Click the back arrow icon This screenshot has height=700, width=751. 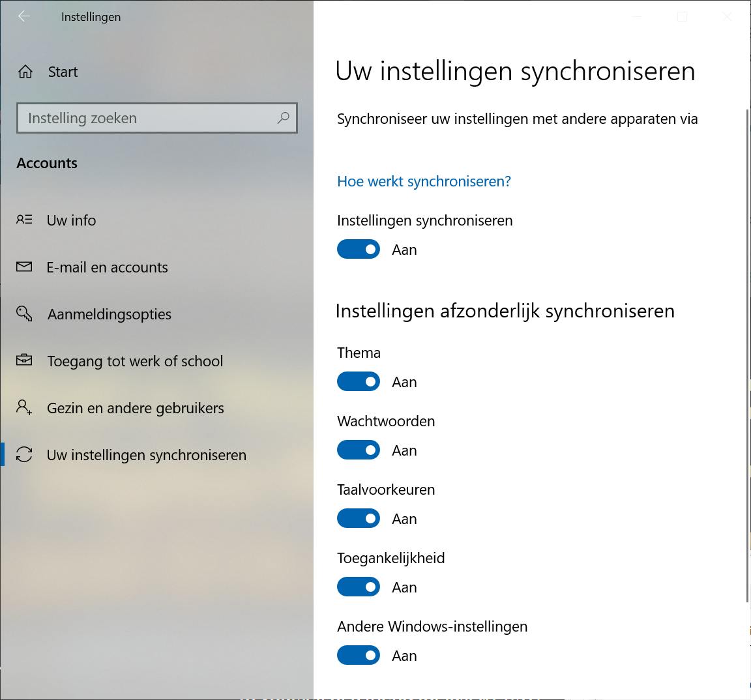[24, 16]
